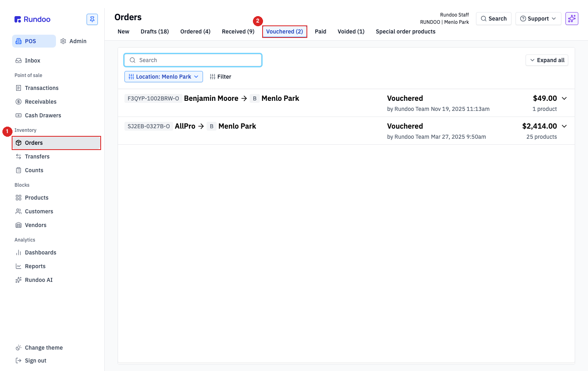Click the Inbox tray icon
Screen dimensions: 588x371
point(19,60)
